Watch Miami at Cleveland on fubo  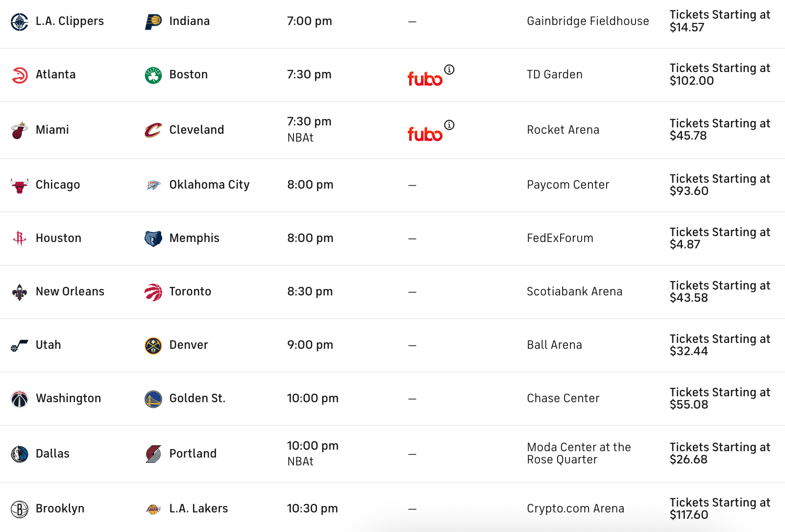point(425,134)
